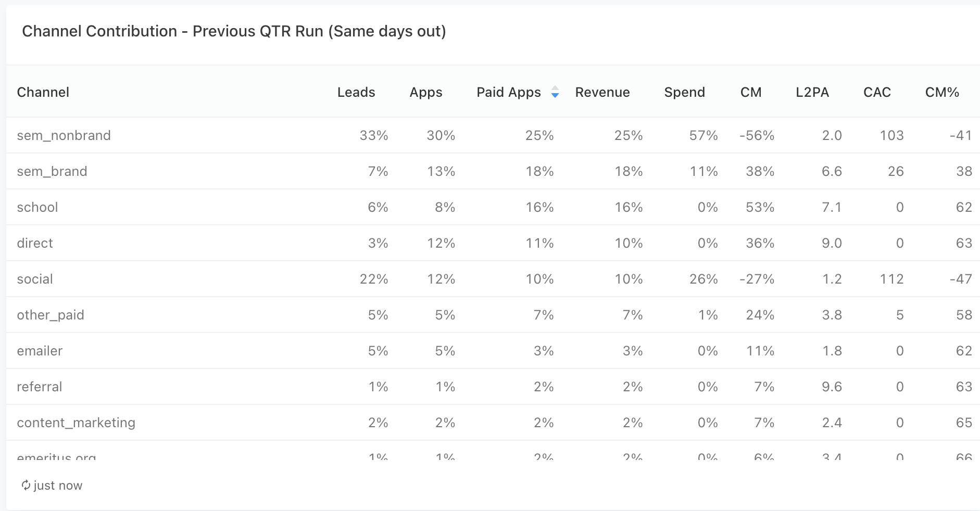Viewport: 980px width, 511px height.
Task: Sort by the CAC column header
Action: [x=877, y=92]
